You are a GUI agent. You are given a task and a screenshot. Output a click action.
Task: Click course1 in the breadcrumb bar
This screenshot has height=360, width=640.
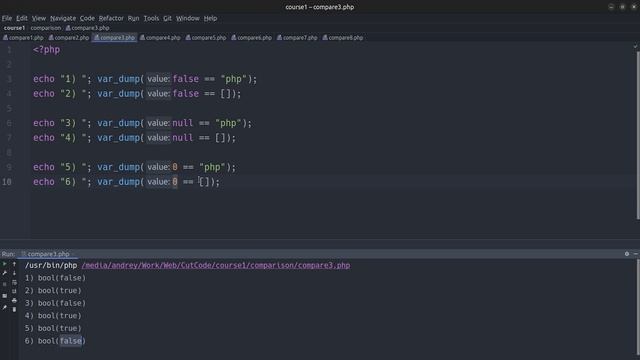pos(14,28)
